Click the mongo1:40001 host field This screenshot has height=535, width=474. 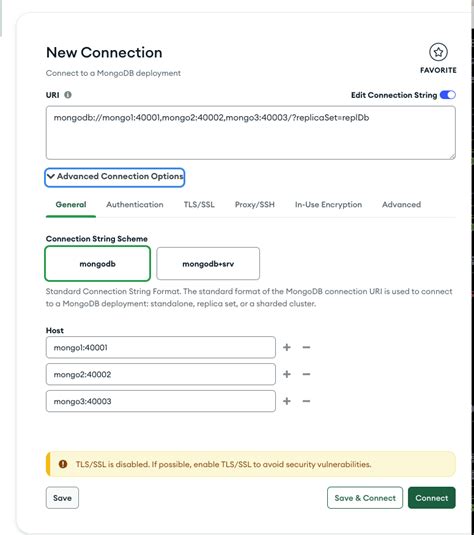[161, 347]
